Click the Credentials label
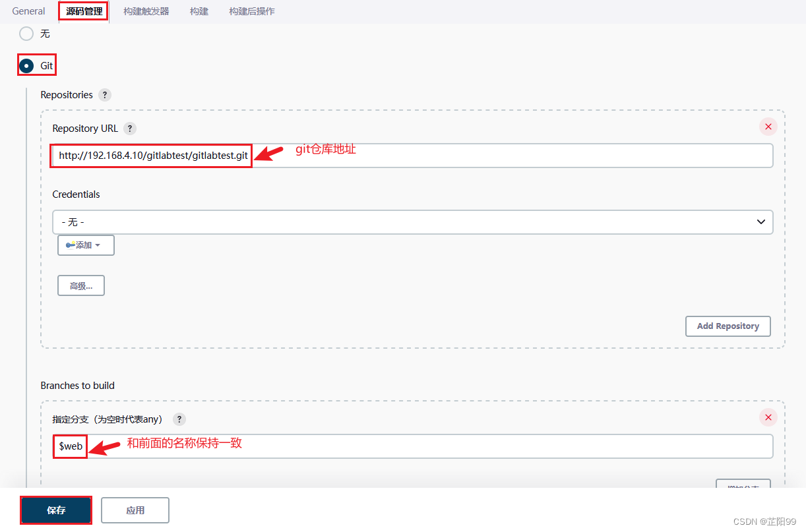 point(77,194)
